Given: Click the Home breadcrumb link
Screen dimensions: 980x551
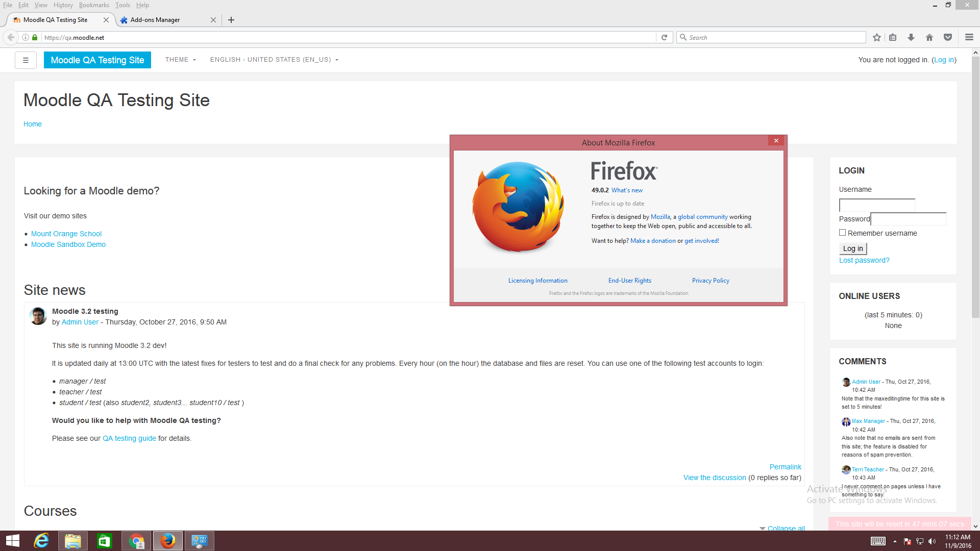Looking at the screenshot, I should pyautogui.click(x=33, y=124).
